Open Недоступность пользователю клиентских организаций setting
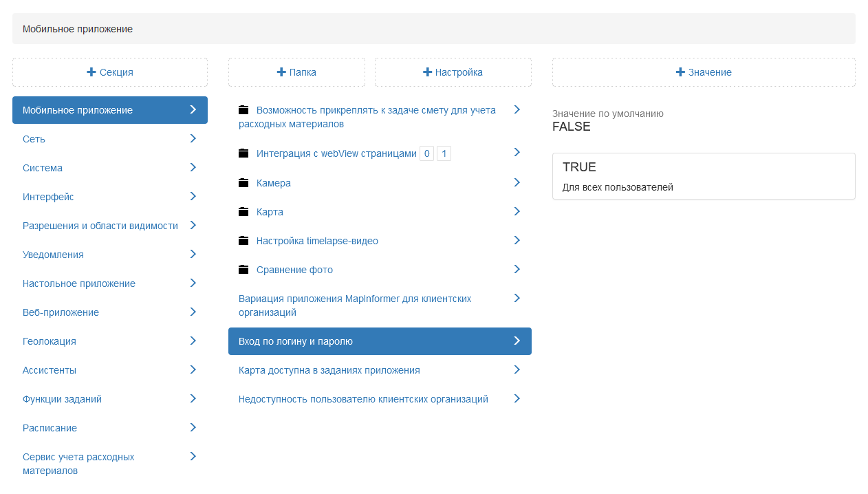This screenshot has width=868, height=494. 363,399
